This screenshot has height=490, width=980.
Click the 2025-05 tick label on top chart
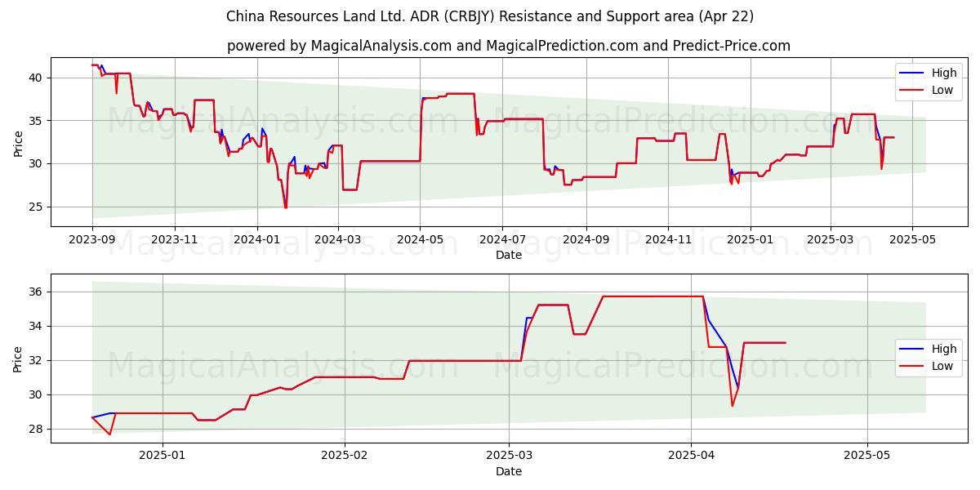click(912, 240)
